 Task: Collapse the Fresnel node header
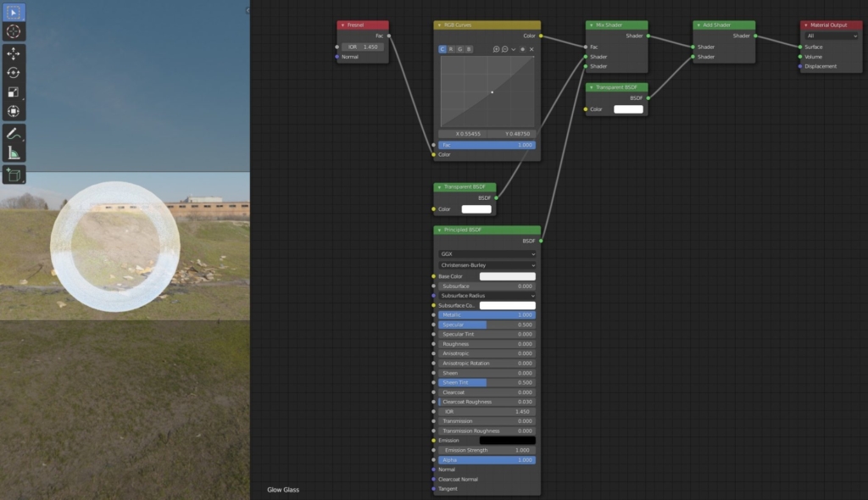[x=342, y=25]
